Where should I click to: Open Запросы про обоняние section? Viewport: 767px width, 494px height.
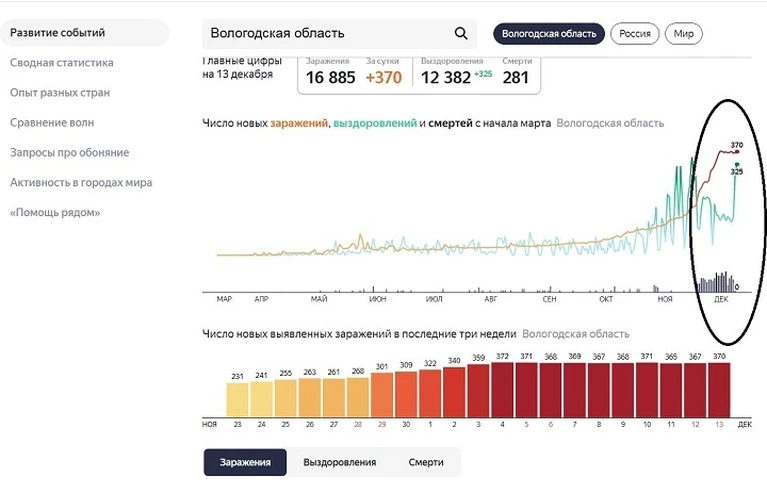[69, 153]
